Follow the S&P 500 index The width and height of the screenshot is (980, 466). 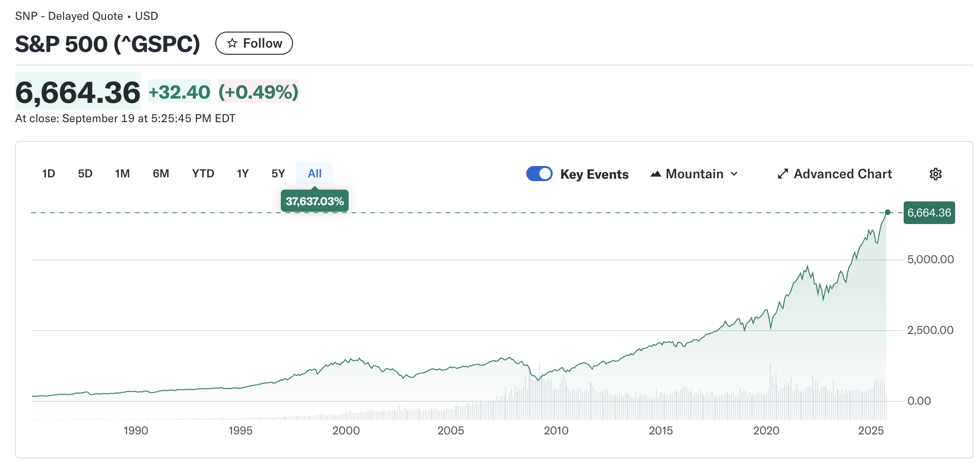pyautogui.click(x=254, y=43)
